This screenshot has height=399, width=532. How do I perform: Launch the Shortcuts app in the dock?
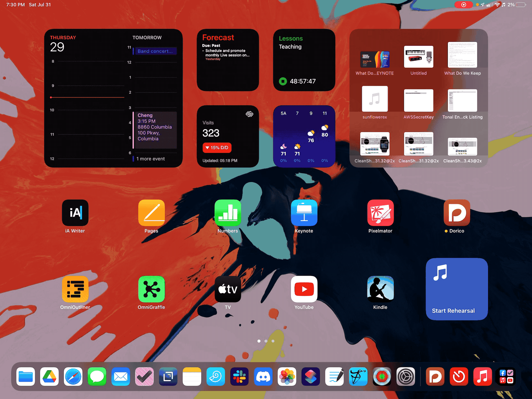point(311,377)
